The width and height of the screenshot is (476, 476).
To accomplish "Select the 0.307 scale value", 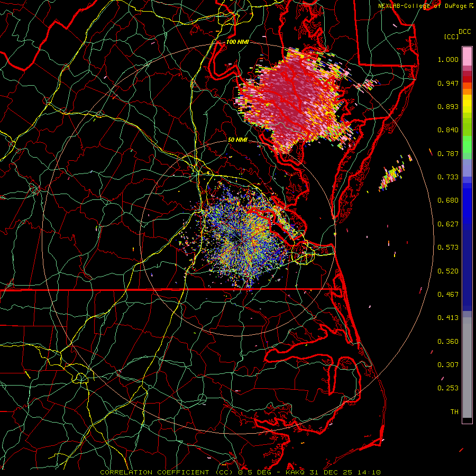I will tap(448, 365).
